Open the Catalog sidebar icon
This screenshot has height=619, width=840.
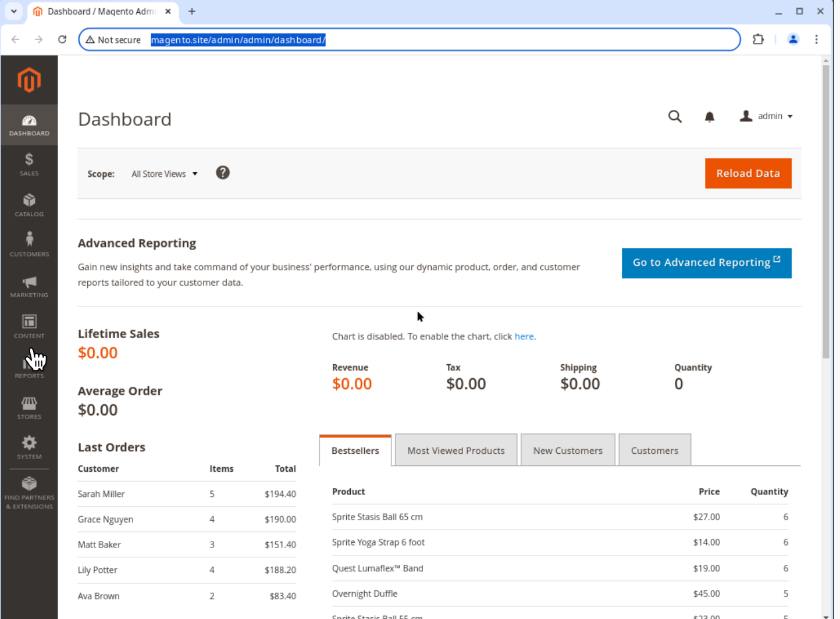click(x=29, y=205)
